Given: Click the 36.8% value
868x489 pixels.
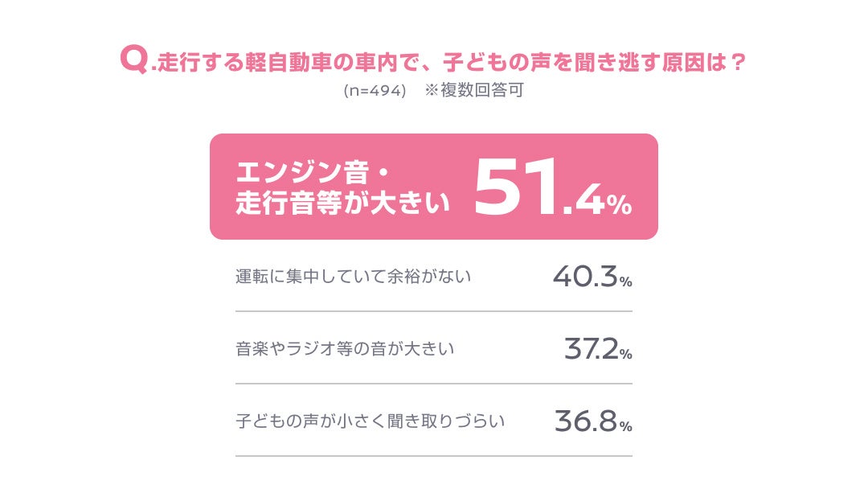Looking at the screenshot, I should click(593, 422).
